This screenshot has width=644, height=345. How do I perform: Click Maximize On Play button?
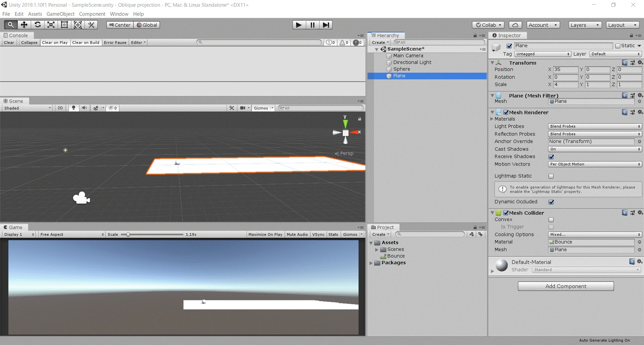(265, 234)
